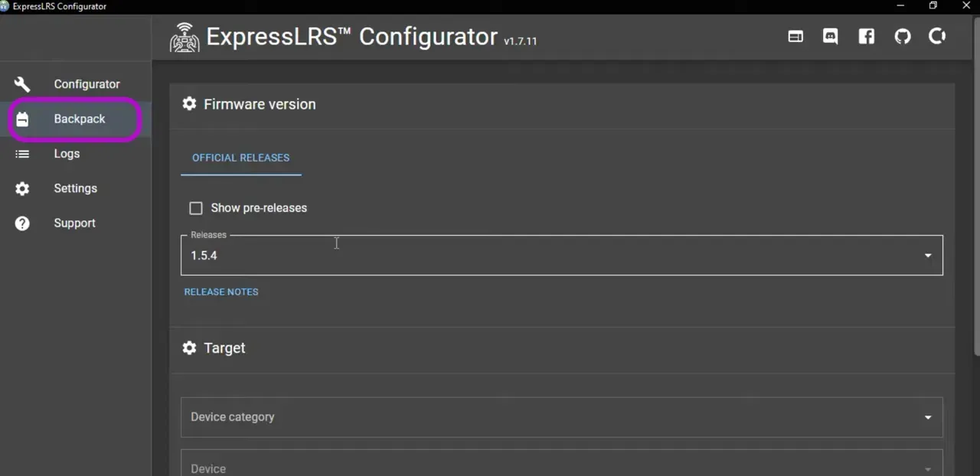The width and height of the screenshot is (980, 476).
Task: Toggle the Show pre-releases checkbox off
Action: point(196,208)
